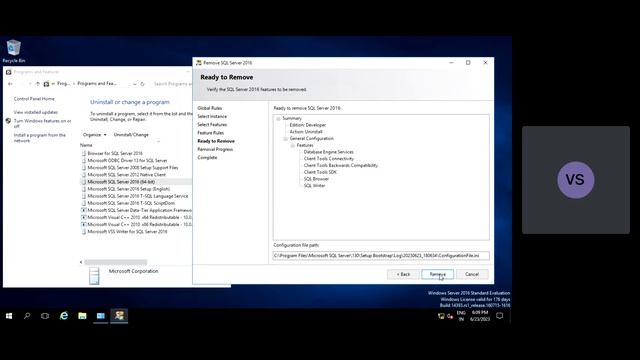Select the Select Instance wizard step
The height and width of the screenshot is (360, 640).
pos(212,116)
